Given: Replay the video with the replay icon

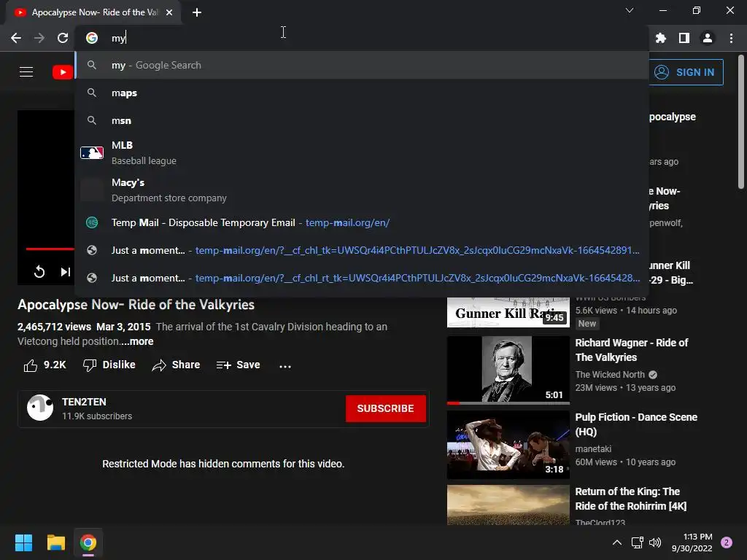Looking at the screenshot, I should [x=39, y=272].
